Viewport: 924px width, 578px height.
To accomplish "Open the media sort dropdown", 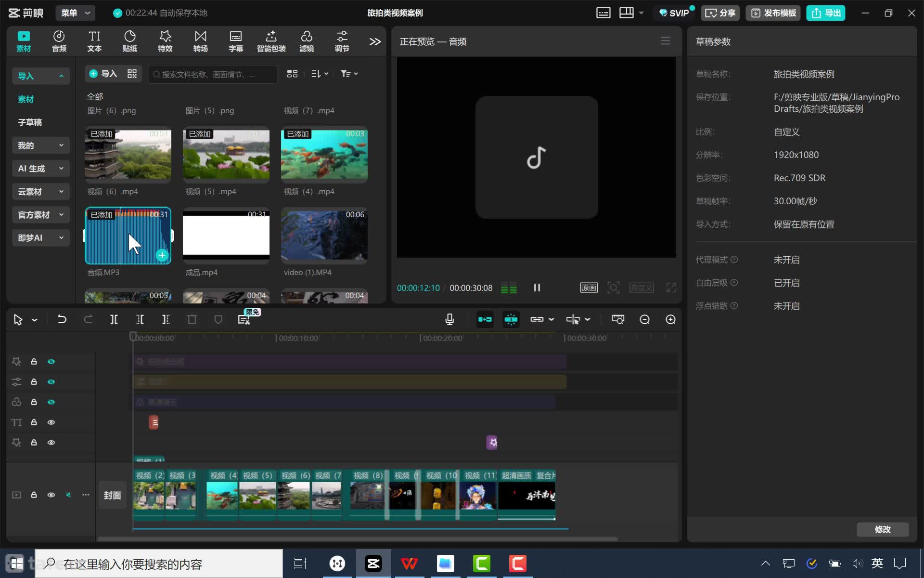I will click(320, 74).
